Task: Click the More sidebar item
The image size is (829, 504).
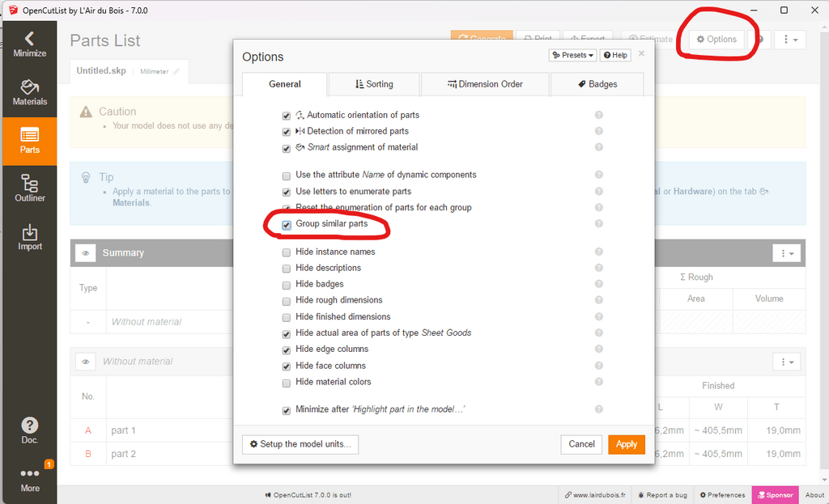Action: [29, 479]
